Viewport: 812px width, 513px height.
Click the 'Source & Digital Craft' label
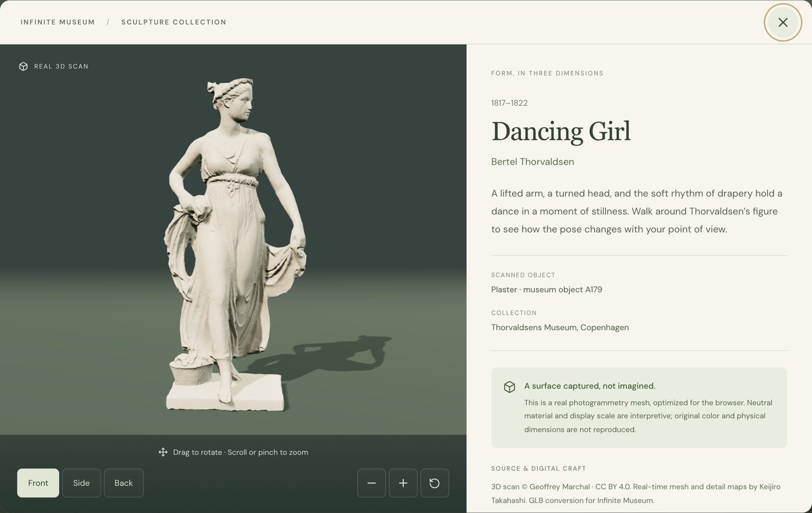[x=539, y=468]
